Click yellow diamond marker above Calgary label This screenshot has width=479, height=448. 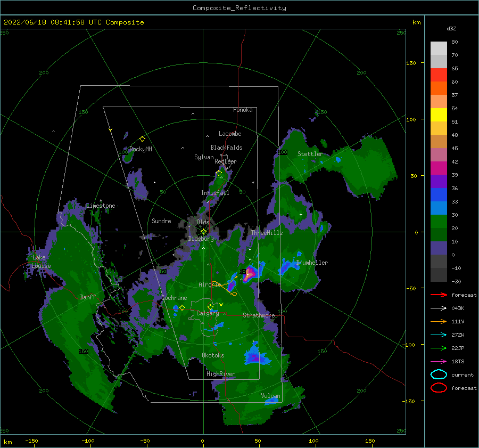pos(210,307)
